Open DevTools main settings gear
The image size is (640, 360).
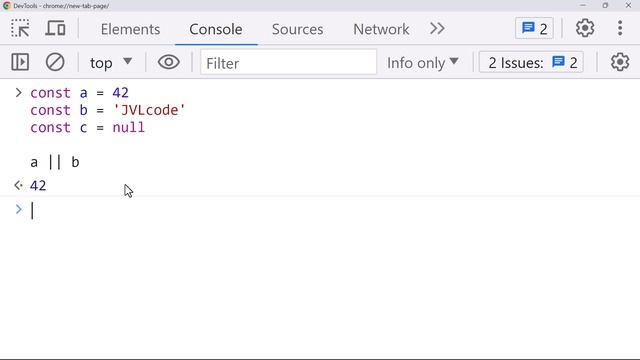[585, 29]
